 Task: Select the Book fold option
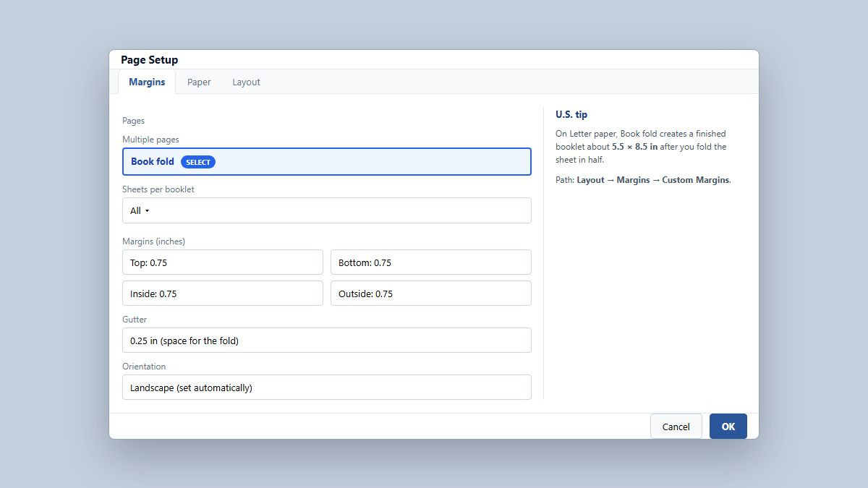click(x=327, y=161)
